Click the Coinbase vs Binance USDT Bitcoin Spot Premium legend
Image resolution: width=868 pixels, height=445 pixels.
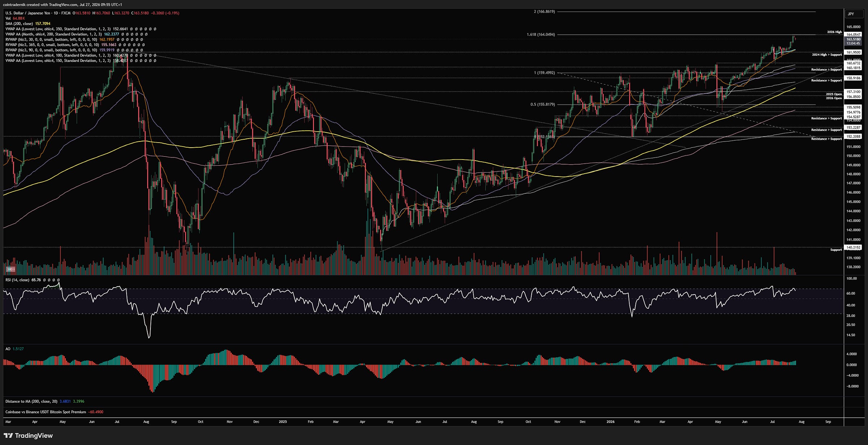(54, 412)
